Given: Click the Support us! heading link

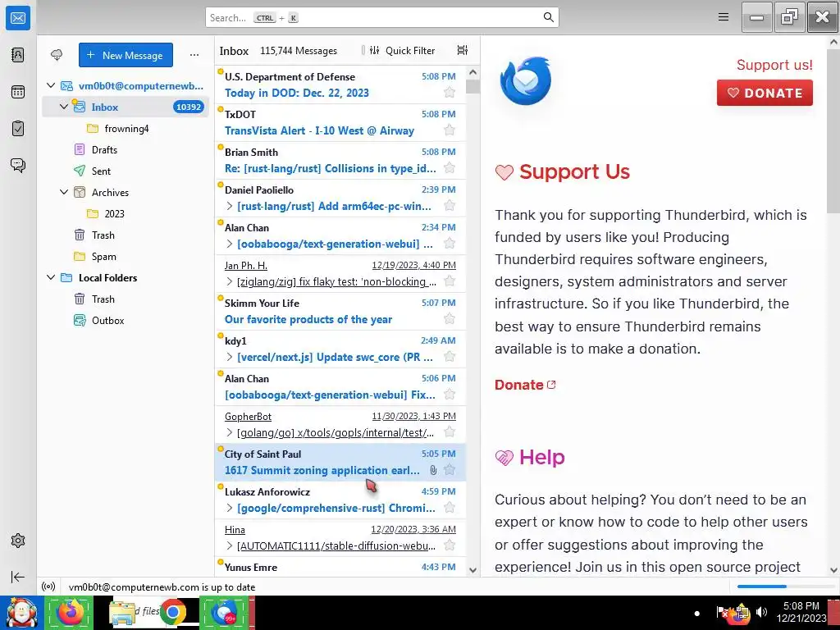Looking at the screenshot, I should 774,65.
